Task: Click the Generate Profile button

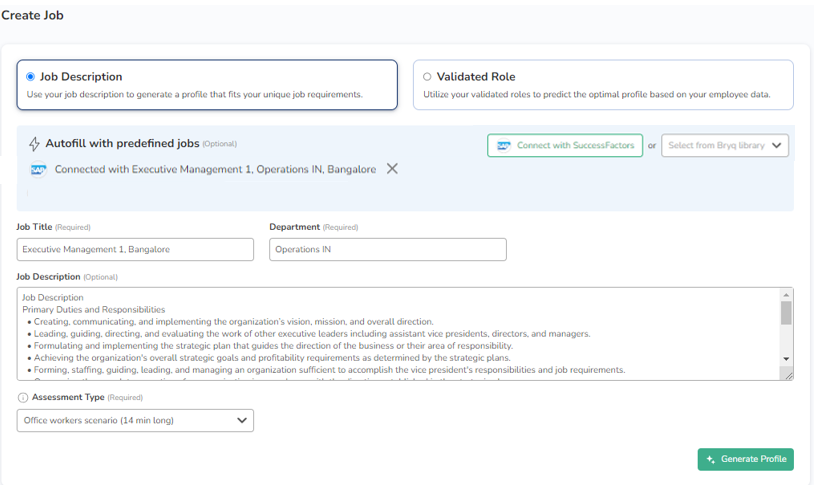Action: tap(745, 459)
